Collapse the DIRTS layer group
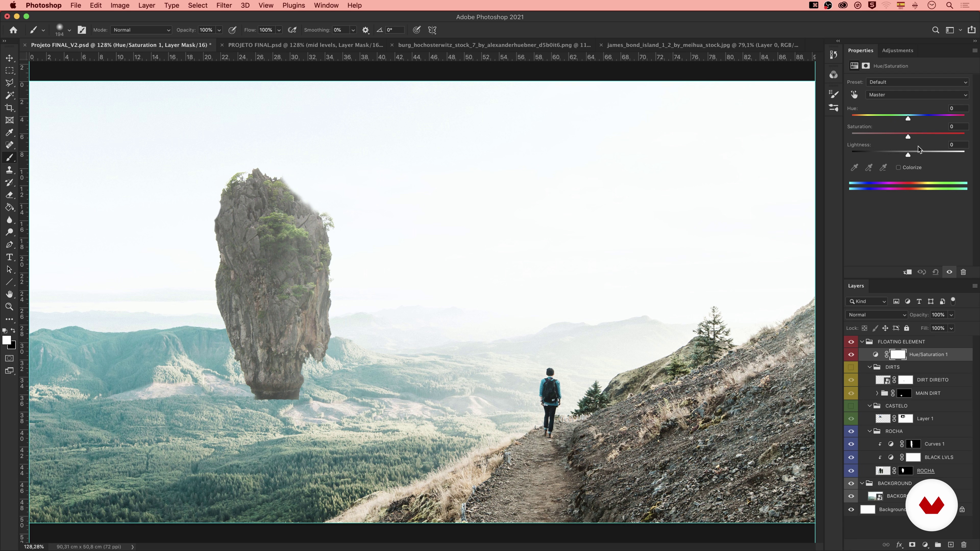The height and width of the screenshot is (551, 980). pyautogui.click(x=870, y=367)
